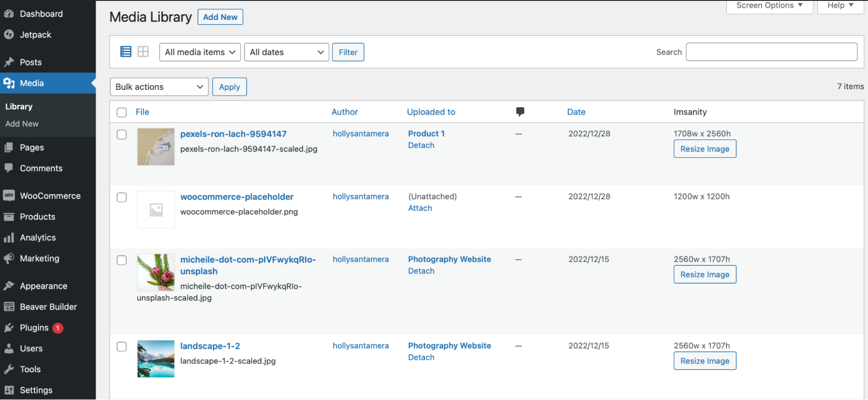Open the Bulk actions dropdown
Screen dimensions: 868x400
pos(159,87)
